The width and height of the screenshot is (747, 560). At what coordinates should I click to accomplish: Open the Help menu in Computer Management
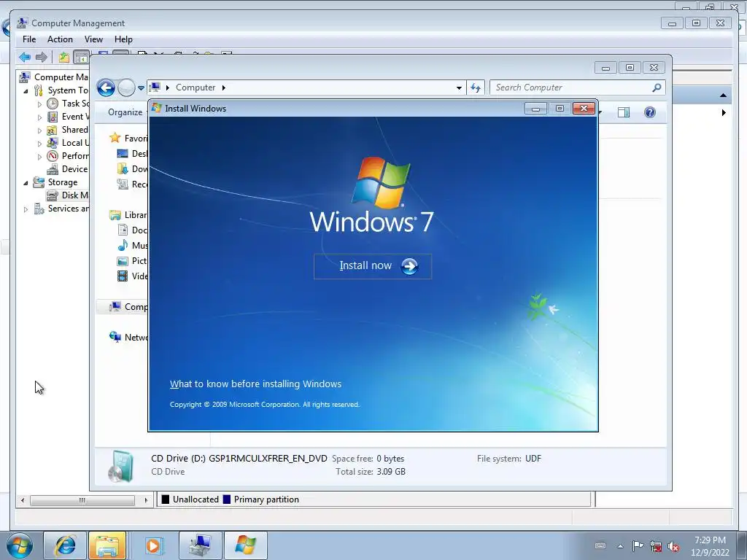point(123,39)
